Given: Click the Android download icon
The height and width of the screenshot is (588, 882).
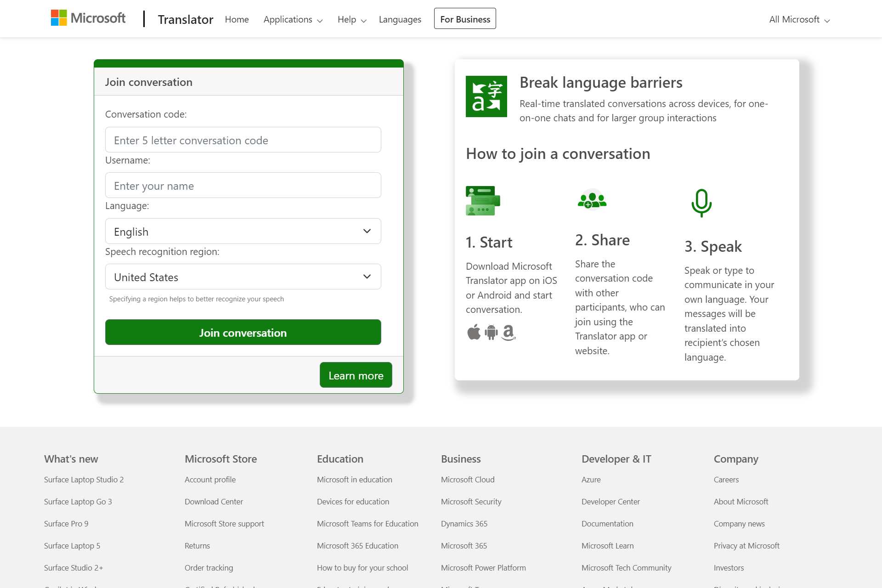Looking at the screenshot, I should [x=491, y=332].
